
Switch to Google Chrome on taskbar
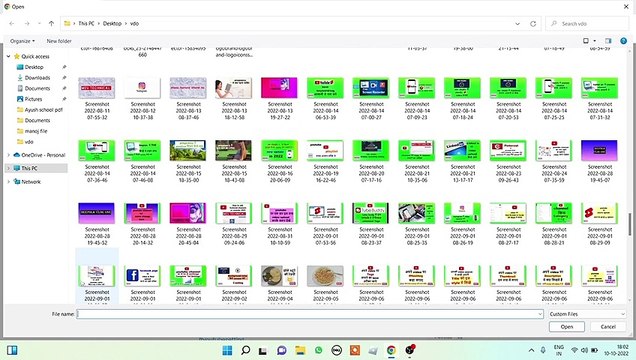pos(391,350)
